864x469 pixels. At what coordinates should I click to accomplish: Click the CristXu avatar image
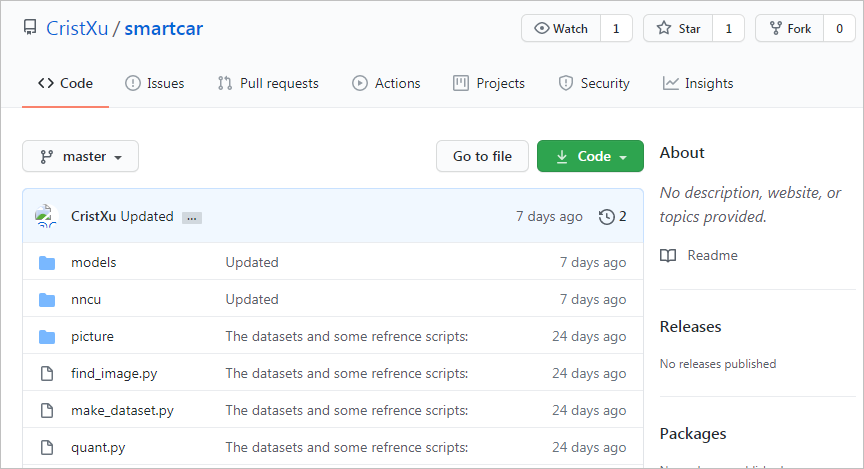pos(46,216)
